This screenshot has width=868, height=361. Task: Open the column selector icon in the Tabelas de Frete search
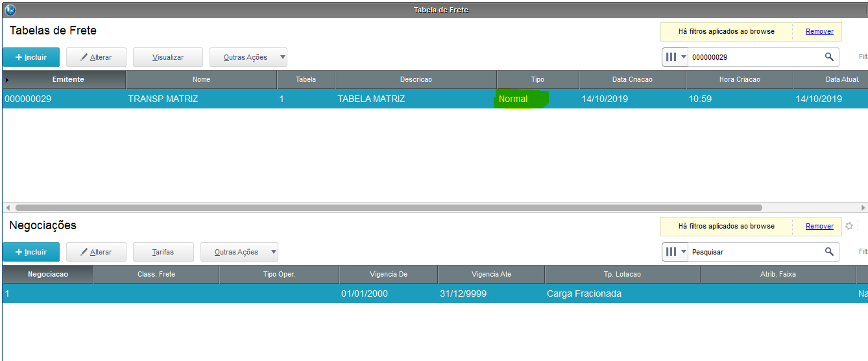675,57
